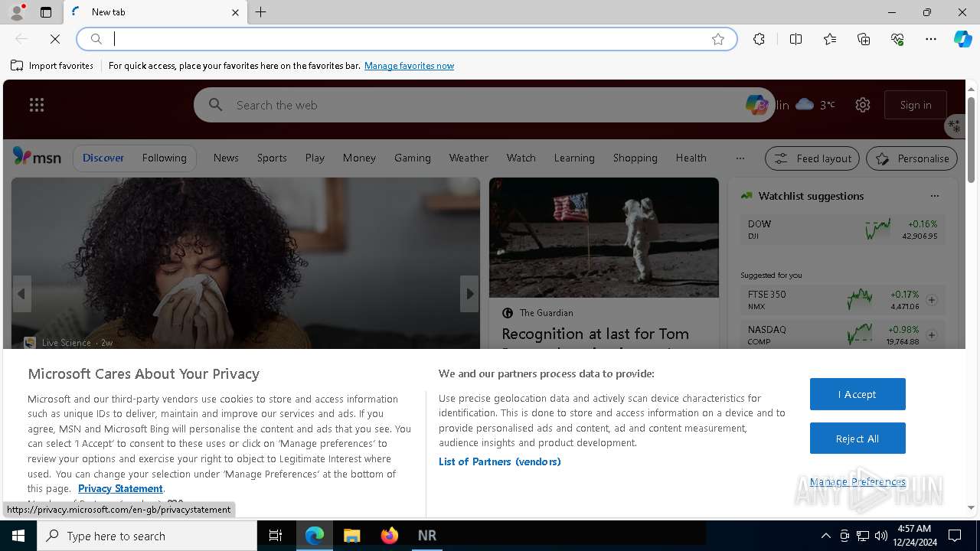Select the Discover tab
Viewport: 980px width, 551px height.
pyautogui.click(x=103, y=158)
